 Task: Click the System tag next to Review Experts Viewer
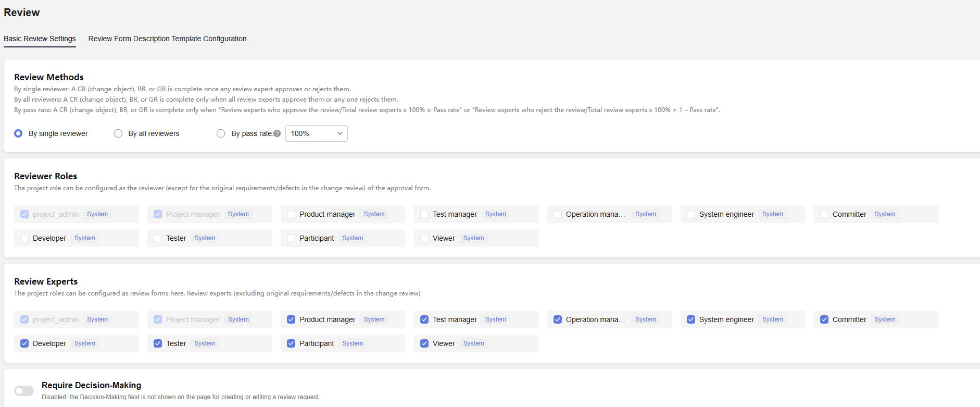[x=473, y=343]
